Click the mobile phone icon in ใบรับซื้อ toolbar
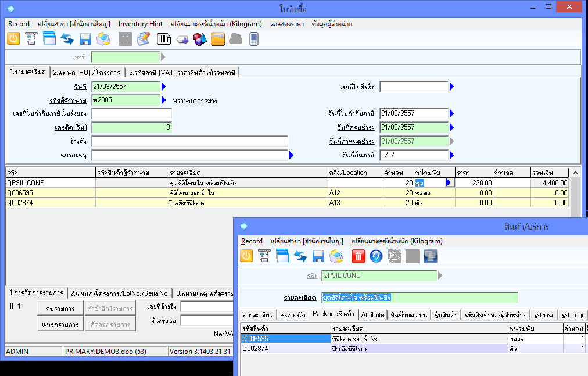The width and height of the screenshot is (588, 376). [x=253, y=39]
